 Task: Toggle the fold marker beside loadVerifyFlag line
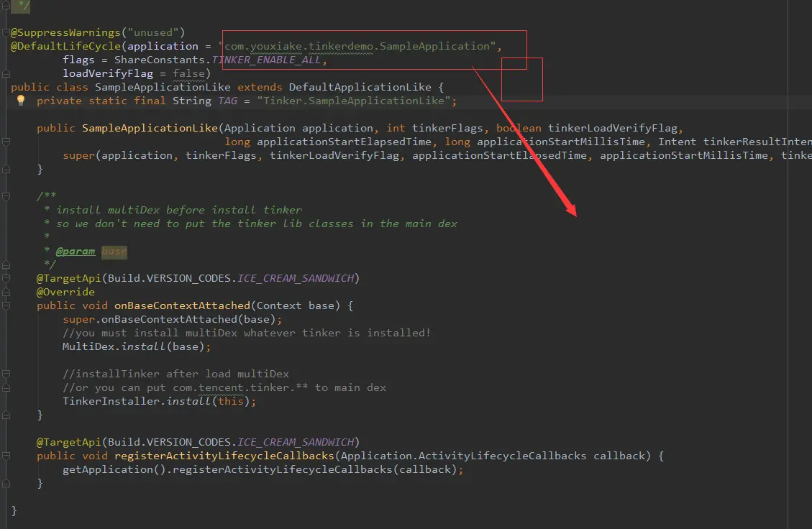pyautogui.click(x=6, y=73)
